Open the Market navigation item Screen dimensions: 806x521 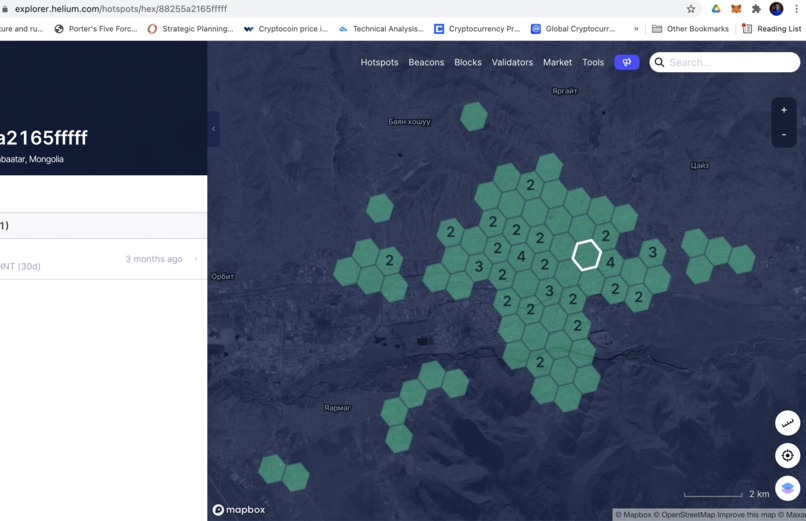tap(557, 62)
